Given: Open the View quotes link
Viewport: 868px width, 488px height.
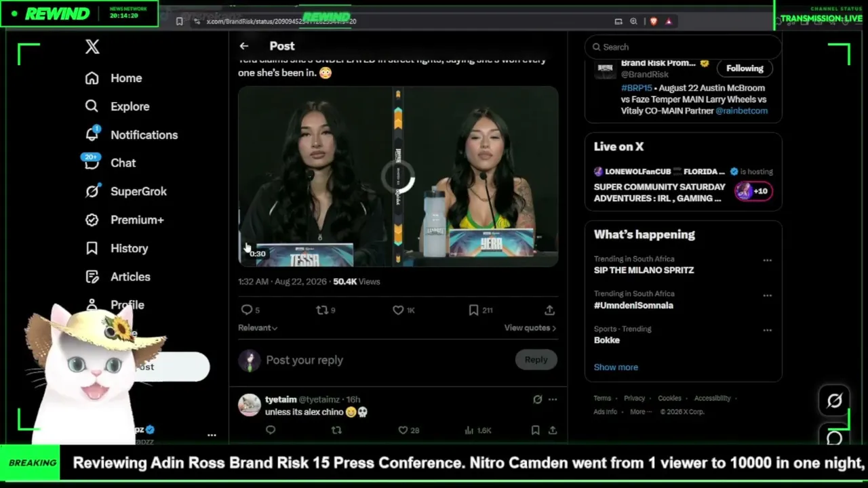Looking at the screenshot, I should pos(530,327).
